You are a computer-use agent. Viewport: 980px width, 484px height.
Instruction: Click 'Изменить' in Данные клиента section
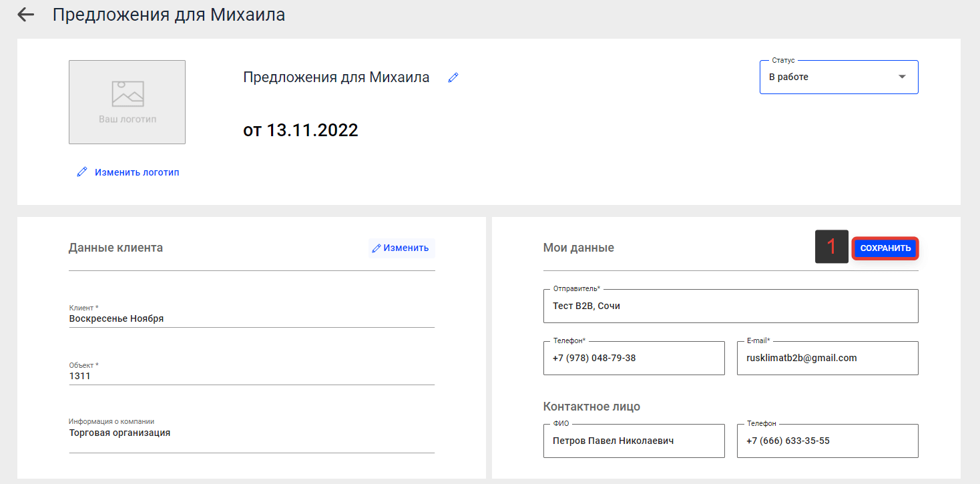[x=401, y=248]
